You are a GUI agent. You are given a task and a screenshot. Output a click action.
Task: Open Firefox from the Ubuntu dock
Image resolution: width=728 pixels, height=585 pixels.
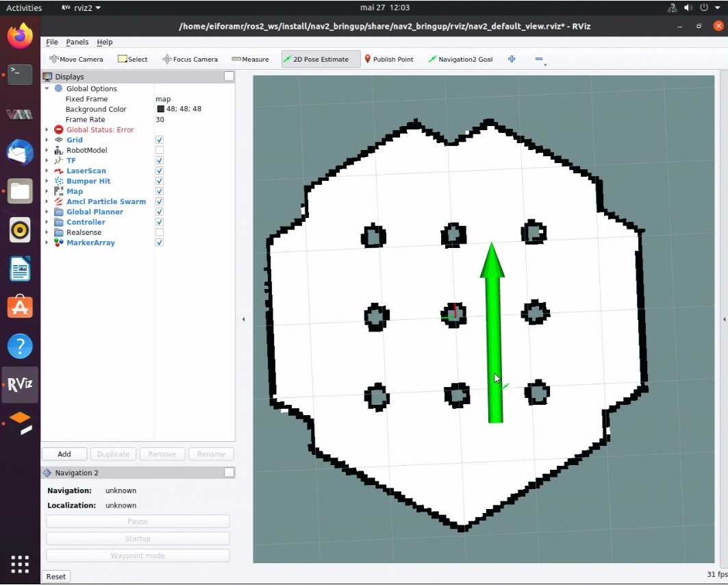pos(20,36)
